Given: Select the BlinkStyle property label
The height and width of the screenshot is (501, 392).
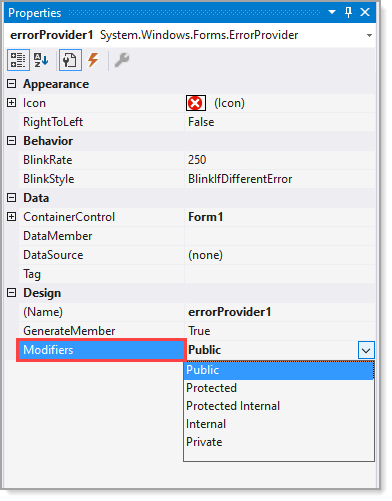Looking at the screenshot, I should (x=48, y=179).
